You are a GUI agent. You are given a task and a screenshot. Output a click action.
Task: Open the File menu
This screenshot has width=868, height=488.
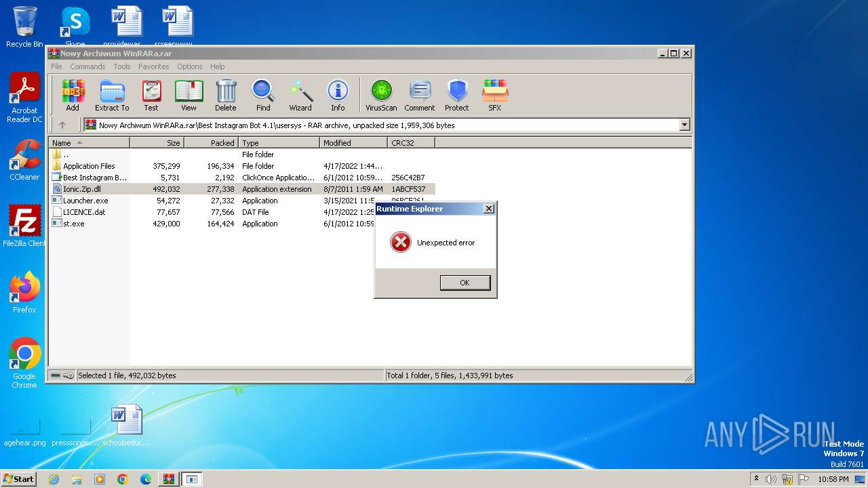pos(56,66)
